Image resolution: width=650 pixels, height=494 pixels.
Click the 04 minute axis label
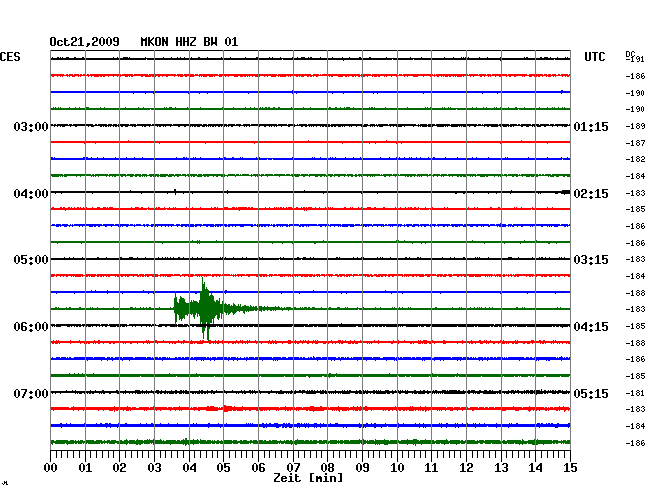[189, 467]
